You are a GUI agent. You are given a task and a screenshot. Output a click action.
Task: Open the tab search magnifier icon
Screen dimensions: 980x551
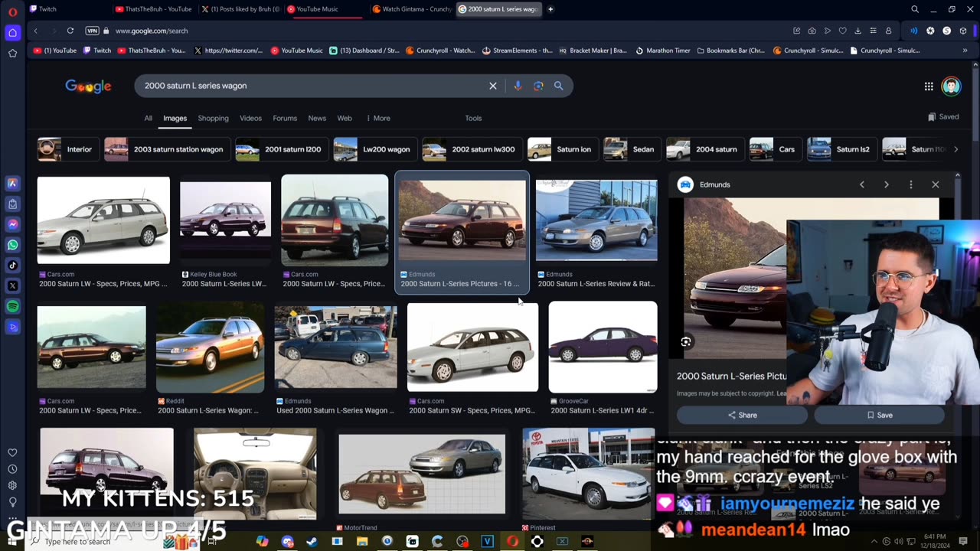(x=915, y=9)
